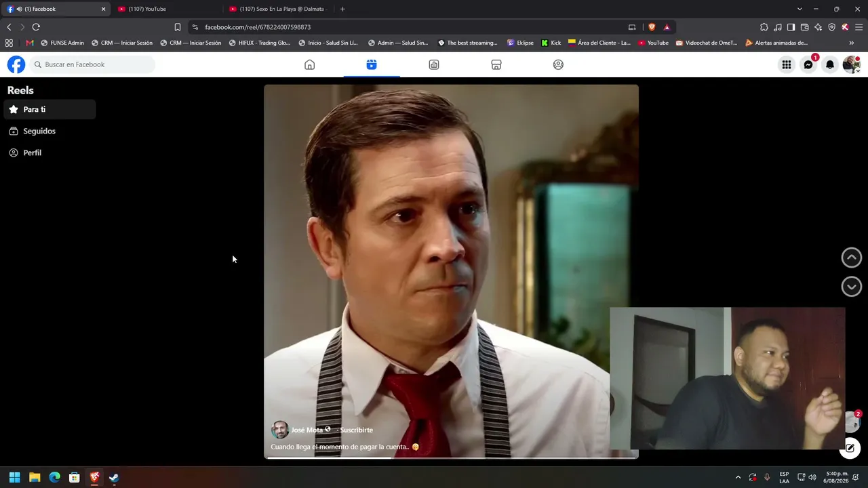Show hidden system tray icons
868x488 pixels.
738,477
